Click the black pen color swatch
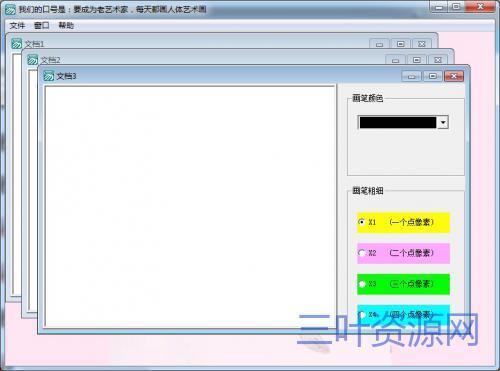Viewport: 500px width, 371px height. [398, 123]
